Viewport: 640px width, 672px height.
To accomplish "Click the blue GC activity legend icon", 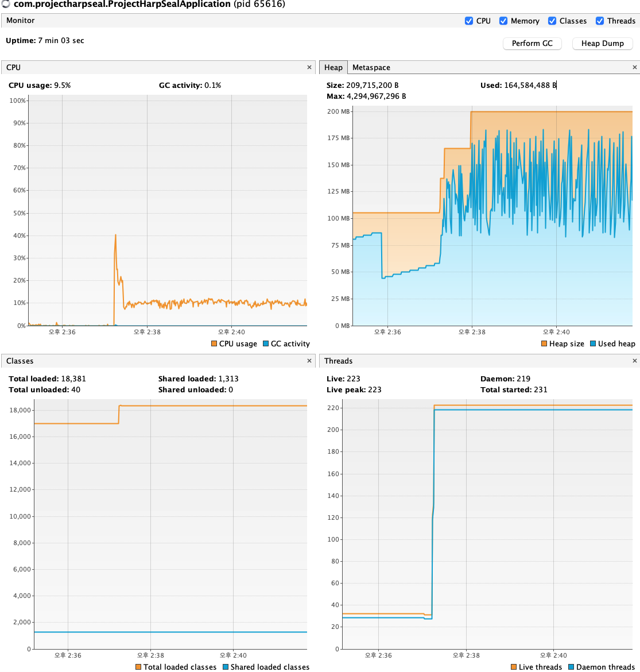I will tap(266, 343).
